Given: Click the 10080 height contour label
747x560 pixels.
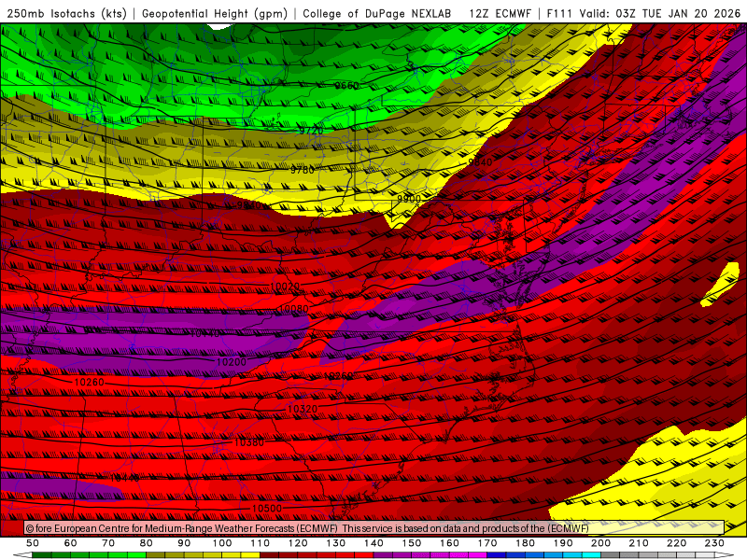Looking at the screenshot, I should 293,309.
